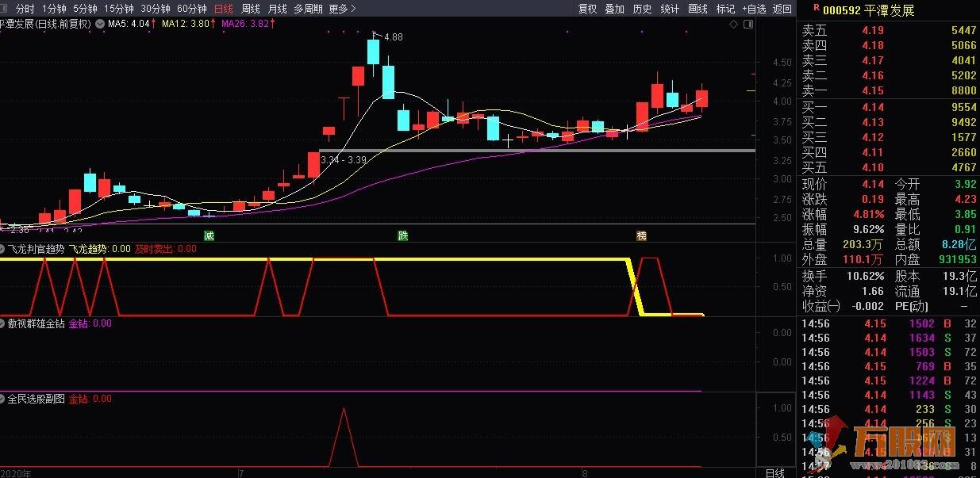Viewport: 980px width, 478px height.
Task: Add stock with +自选 button
Action: coord(754,9)
